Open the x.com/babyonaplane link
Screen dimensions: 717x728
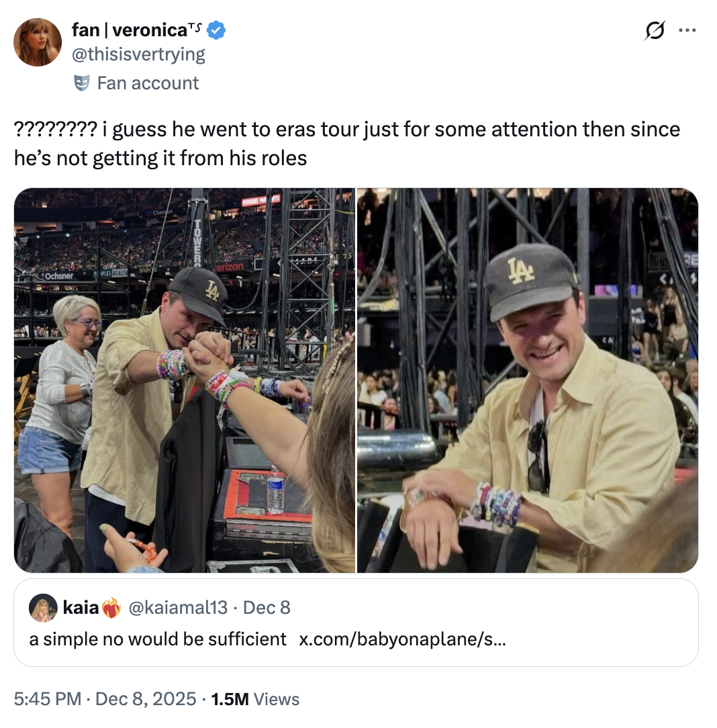point(401,639)
